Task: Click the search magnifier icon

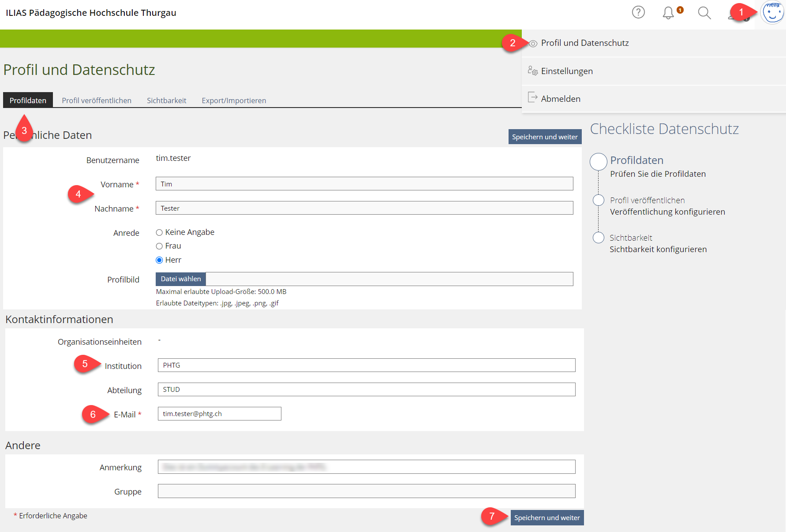Action: pyautogui.click(x=704, y=13)
